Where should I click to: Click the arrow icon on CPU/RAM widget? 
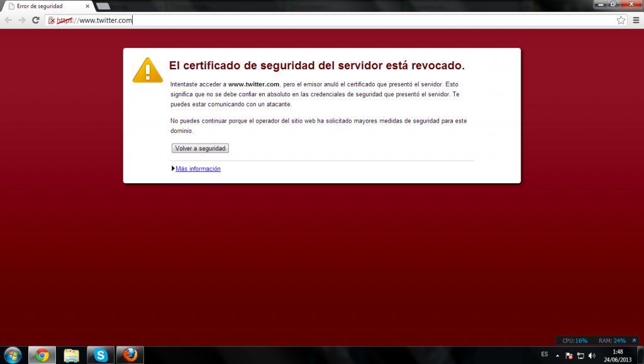point(634,341)
